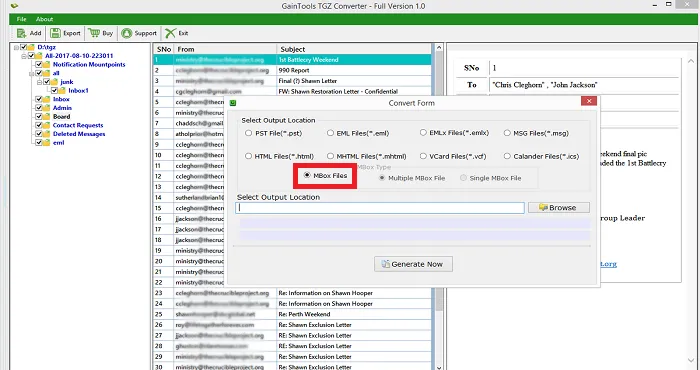Select email 'Final (?) Shawn Letter'
The image size is (700, 370).
pyautogui.click(x=293, y=81)
